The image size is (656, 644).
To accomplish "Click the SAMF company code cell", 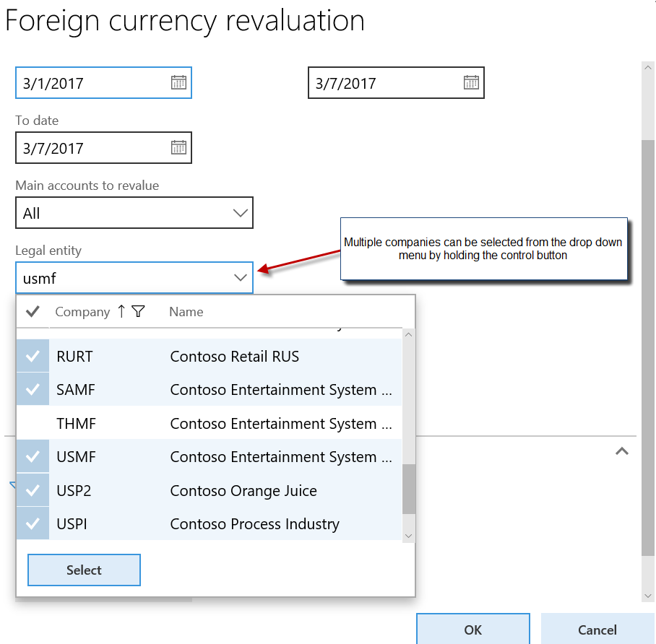I will (76, 389).
